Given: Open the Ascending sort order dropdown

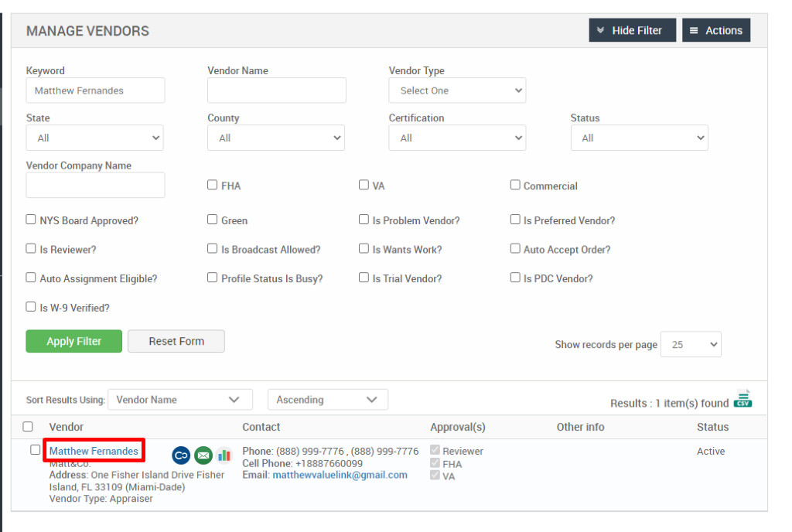Looking at the screenshot, I should (327, 399).
